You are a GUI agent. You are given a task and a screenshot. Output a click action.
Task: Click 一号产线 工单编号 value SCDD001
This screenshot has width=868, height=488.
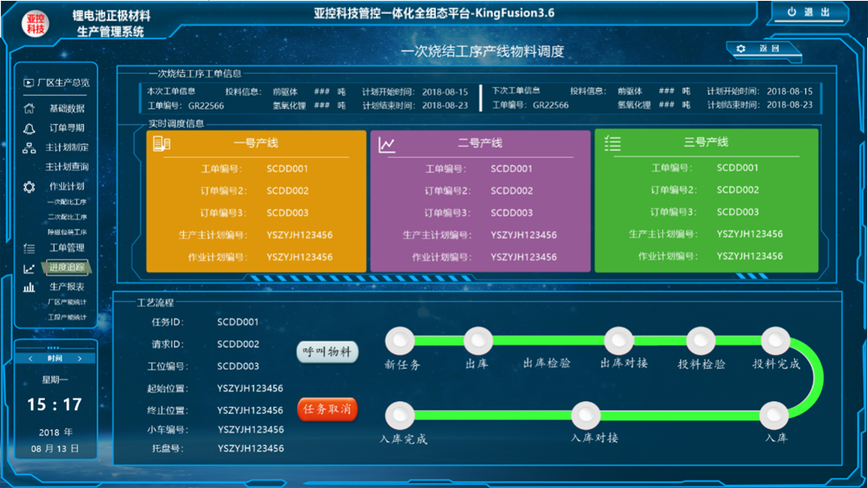click(x=288, y=169)
